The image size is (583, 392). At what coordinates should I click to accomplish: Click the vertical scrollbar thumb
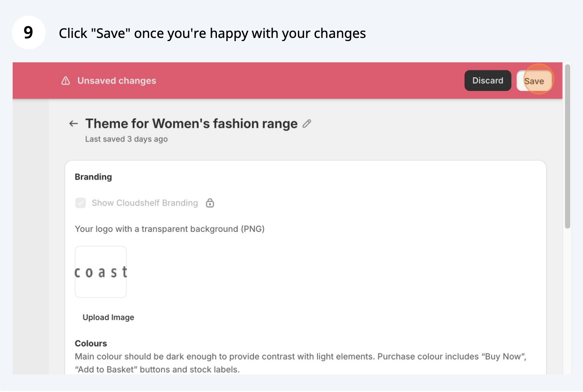point(568,147)
